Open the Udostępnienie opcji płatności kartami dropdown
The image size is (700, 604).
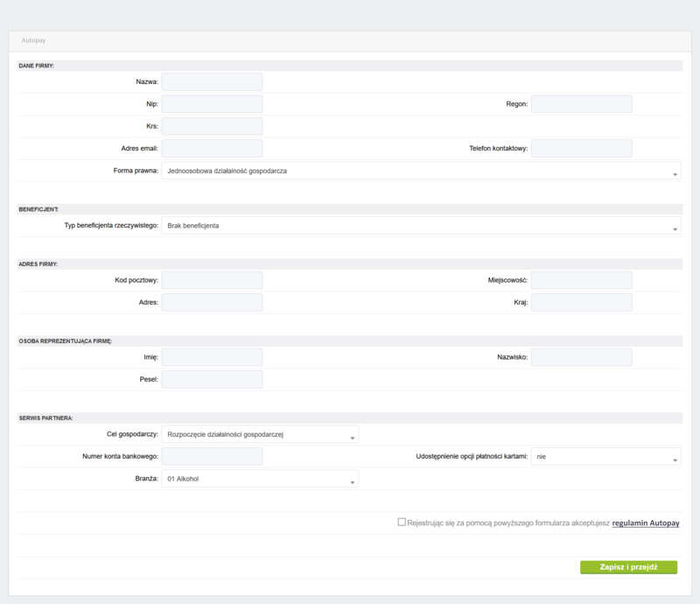605,457
